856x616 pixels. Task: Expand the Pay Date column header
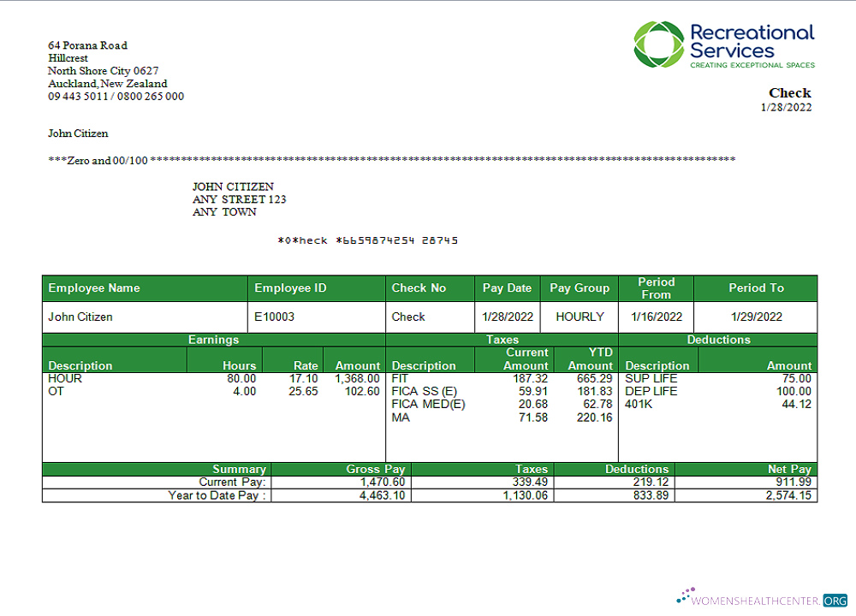tap(507, 288)
